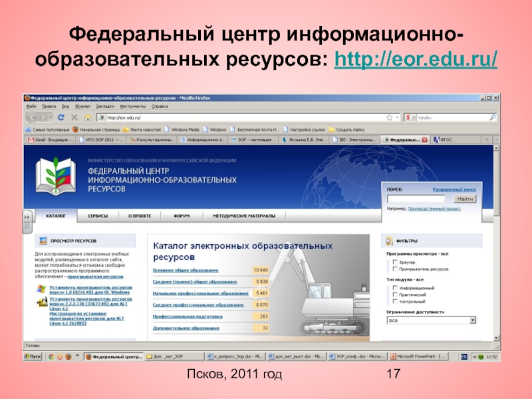Click the ALT Linux icon beside installer link

42,302
